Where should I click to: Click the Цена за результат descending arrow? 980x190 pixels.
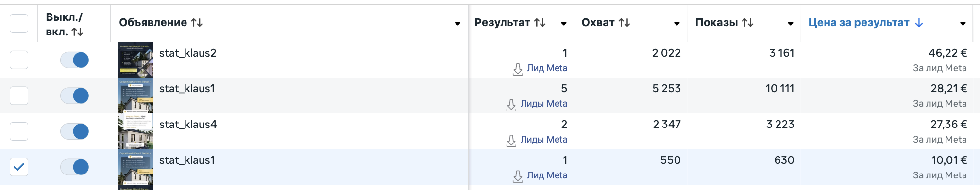click(x=919, y=23)
